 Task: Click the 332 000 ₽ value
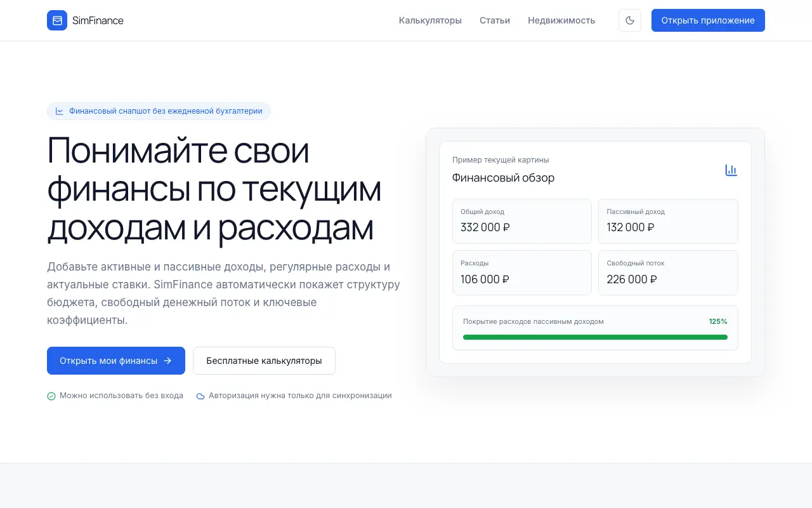[485, 227]
